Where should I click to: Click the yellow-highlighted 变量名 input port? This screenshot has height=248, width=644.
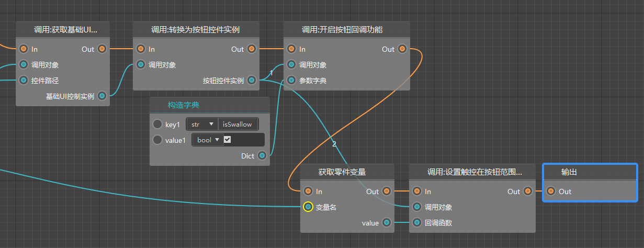[x=308, y=207]
